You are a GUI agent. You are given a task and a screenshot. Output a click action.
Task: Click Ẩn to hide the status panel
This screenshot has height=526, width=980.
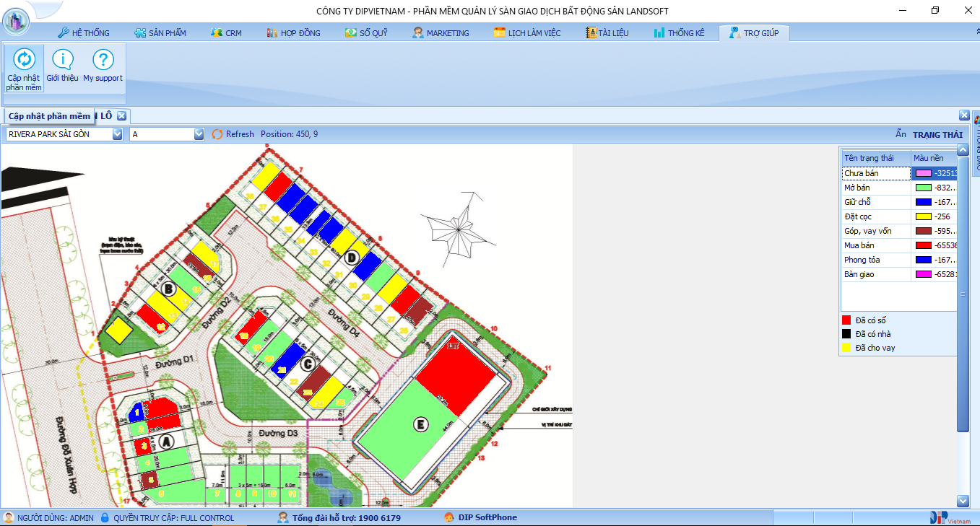pyautogui.click(x=901, y=134)
